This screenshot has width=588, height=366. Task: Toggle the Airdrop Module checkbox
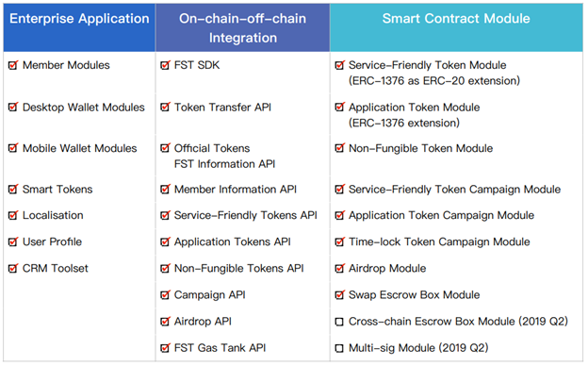(x=340, y=269)
